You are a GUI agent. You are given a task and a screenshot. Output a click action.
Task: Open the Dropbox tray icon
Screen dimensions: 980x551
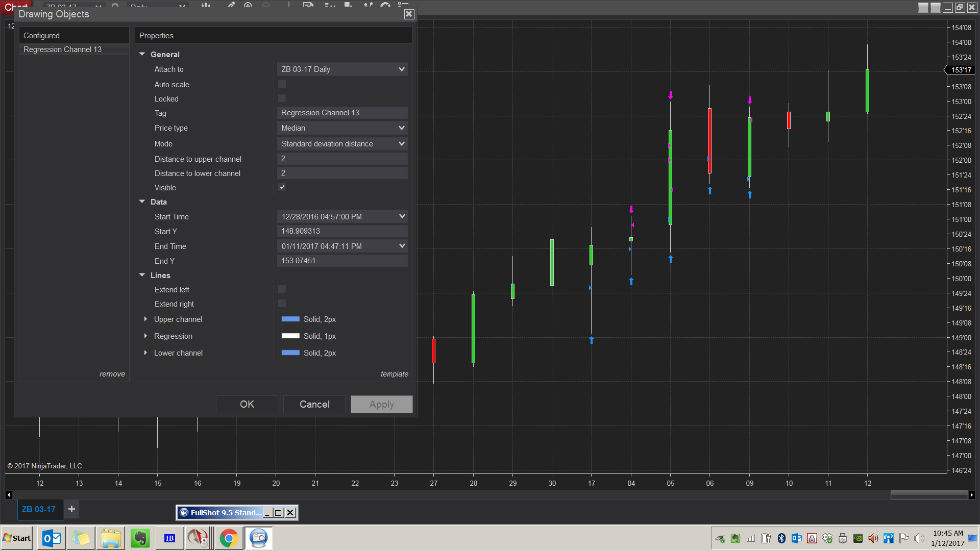tap(827, 538)
